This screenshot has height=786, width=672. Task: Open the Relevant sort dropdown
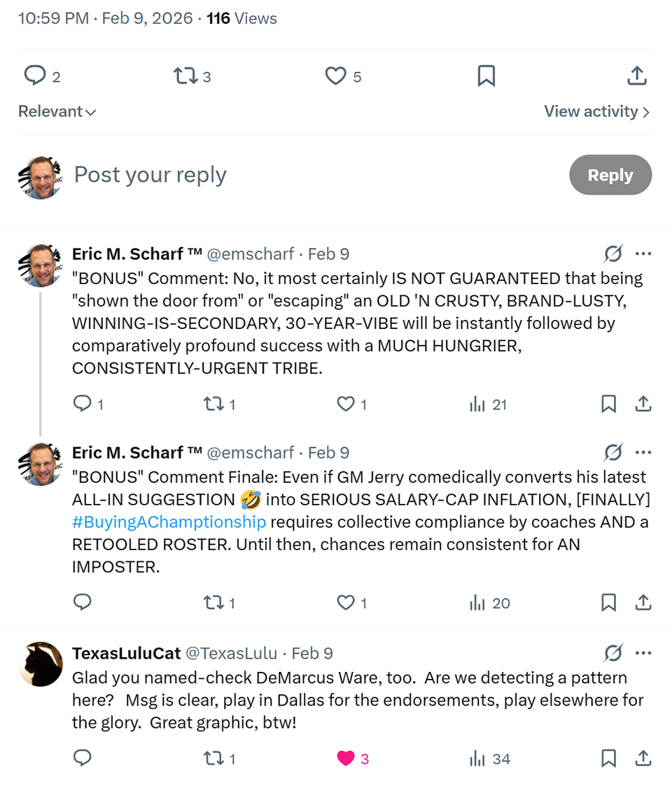click(57, 112)
